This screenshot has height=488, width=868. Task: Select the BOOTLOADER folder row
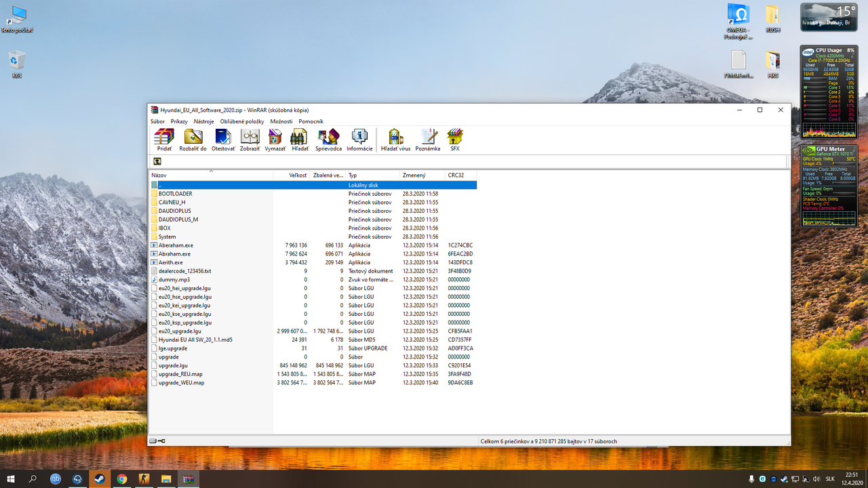(313, 194)
